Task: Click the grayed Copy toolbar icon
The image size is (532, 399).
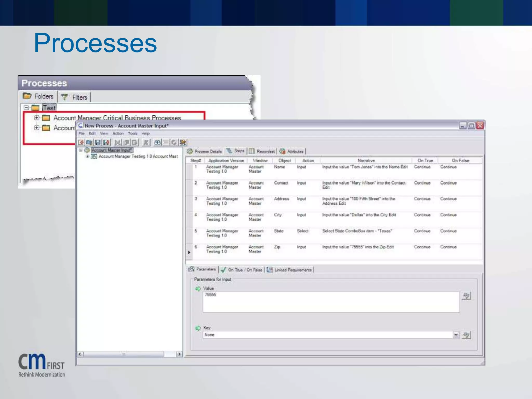Action: click(127, 142)
